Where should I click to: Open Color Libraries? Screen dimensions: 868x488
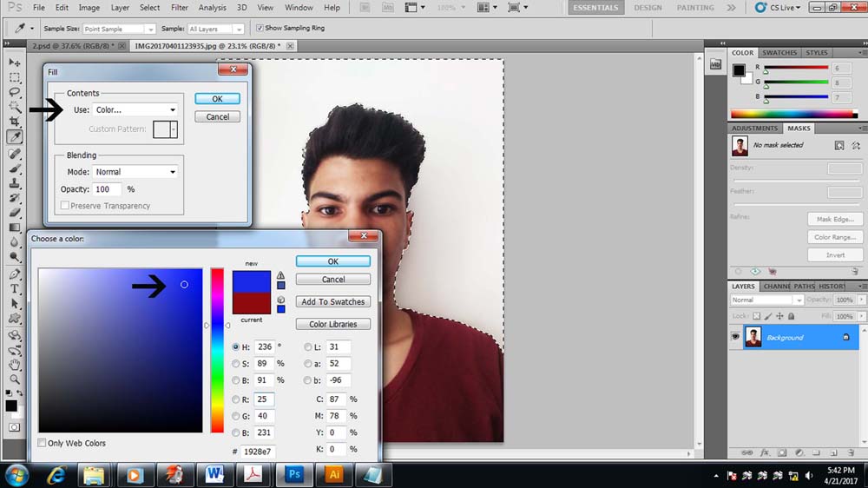point(332,324)
